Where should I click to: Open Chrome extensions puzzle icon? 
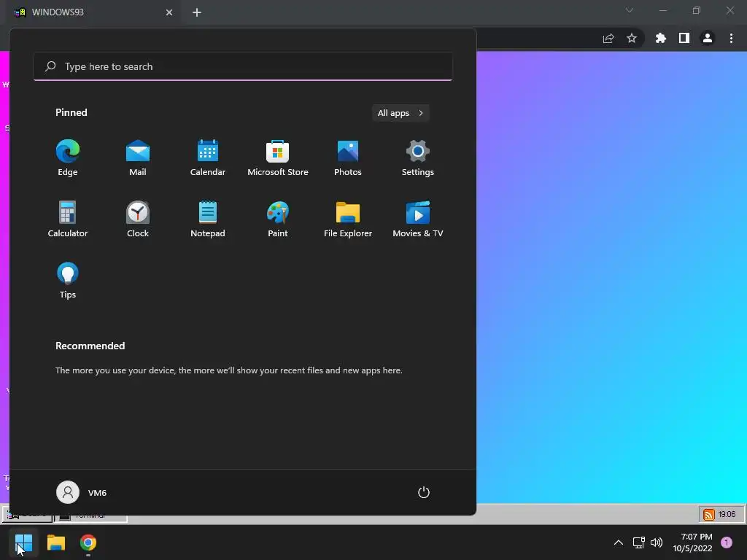[661, 38]
